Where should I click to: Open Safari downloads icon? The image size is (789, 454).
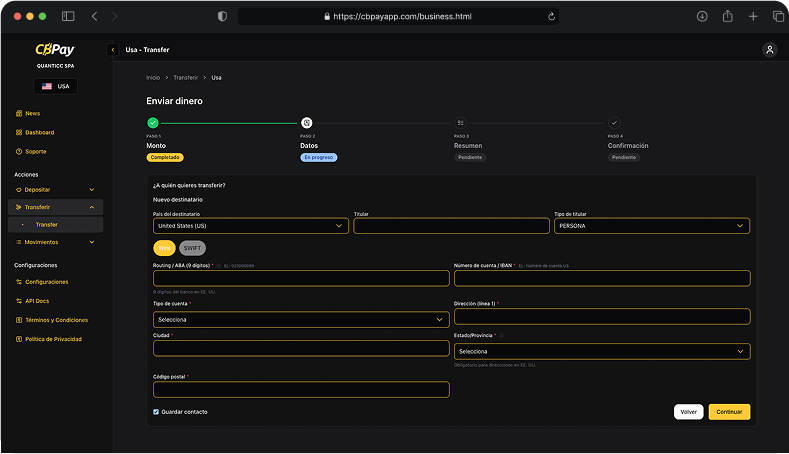(x=702, y=16)
